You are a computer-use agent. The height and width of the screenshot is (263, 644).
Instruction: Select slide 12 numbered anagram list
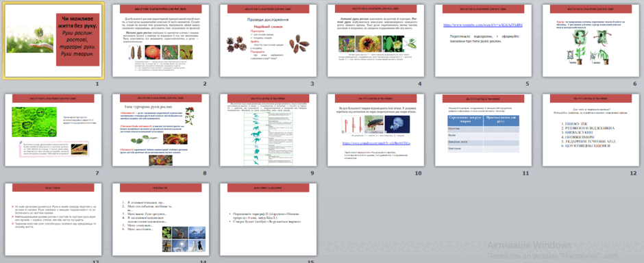pyautogui.click(x=591, y=129)
